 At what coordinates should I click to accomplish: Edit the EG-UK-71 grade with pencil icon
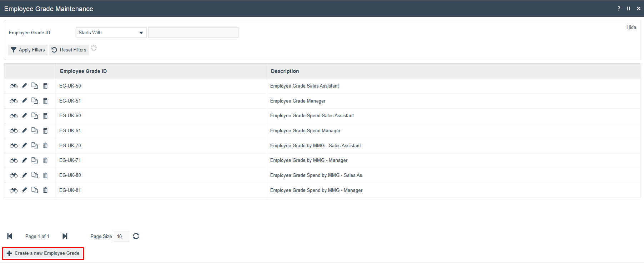24,160
